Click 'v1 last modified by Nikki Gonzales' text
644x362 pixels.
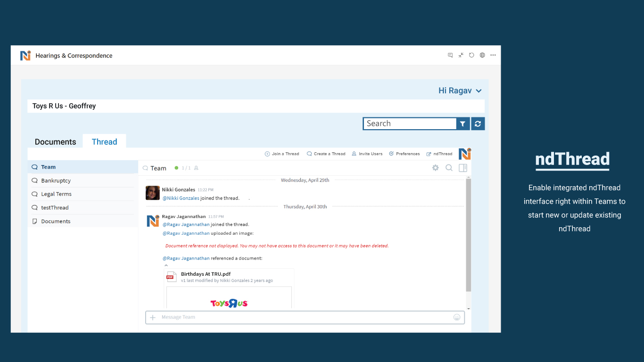(227, 280)
